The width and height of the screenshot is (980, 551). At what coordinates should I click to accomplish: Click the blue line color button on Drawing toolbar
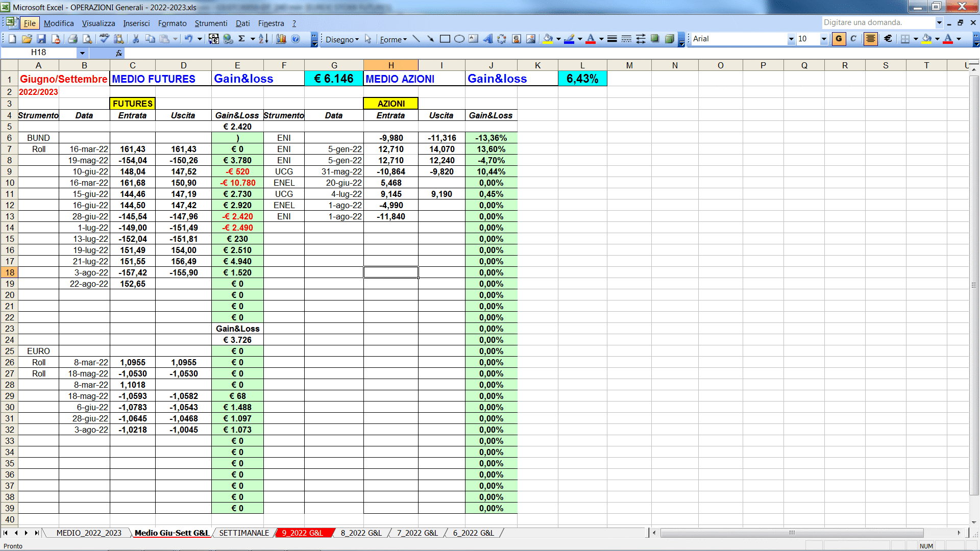[570, 39]
